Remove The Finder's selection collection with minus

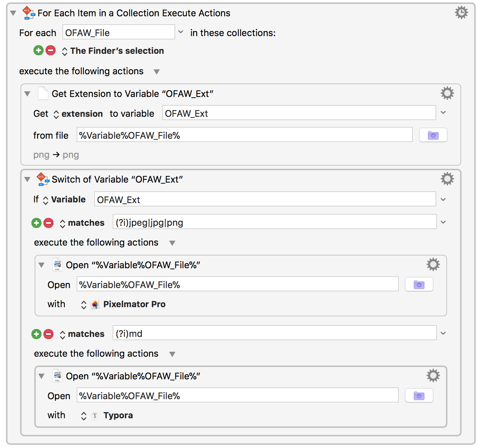click(x=51, y=51)
